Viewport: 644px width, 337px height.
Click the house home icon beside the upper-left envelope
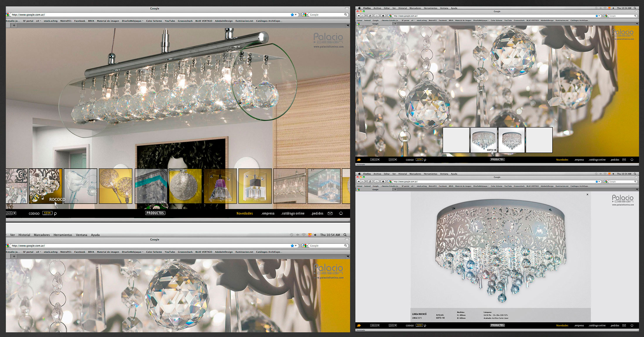tap(341, 213)
